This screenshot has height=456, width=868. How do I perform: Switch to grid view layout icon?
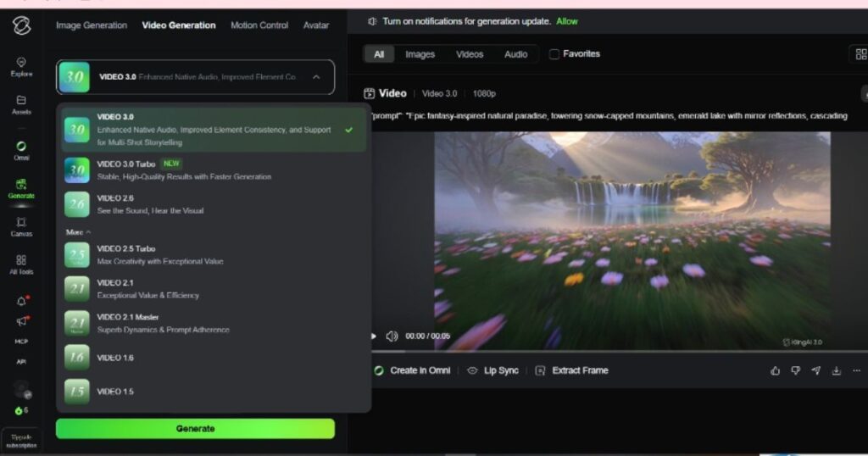point(861,54)
